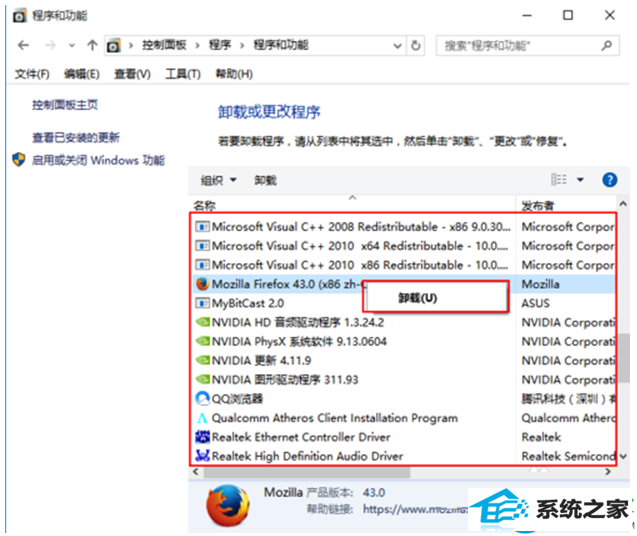Click 程序 in the address breadcrumb
Viewport: 637px width, 536px height.
coord(220,45)
